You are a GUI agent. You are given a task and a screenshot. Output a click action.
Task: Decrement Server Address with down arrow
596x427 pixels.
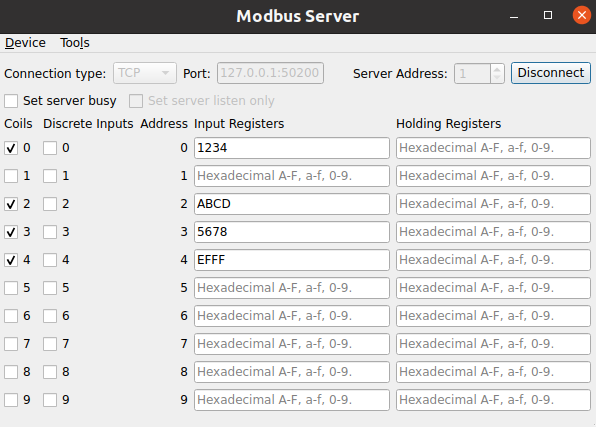coord(497,78)
